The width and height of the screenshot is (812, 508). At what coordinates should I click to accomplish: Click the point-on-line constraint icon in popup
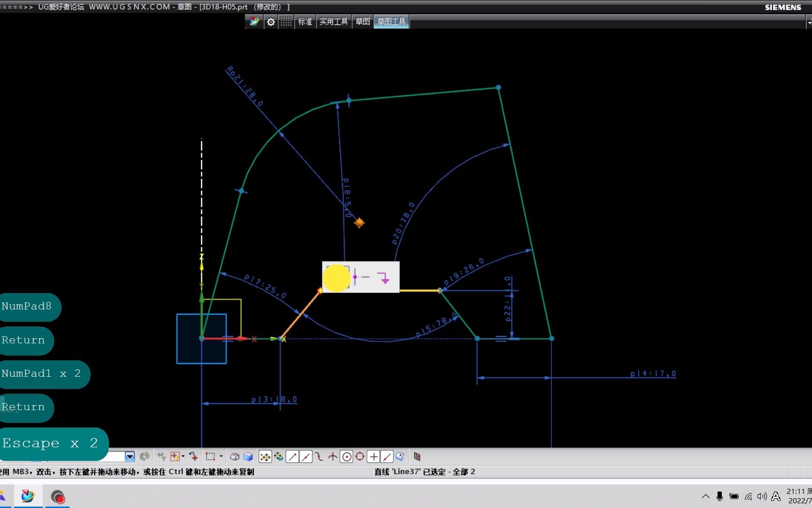point(361,277)
